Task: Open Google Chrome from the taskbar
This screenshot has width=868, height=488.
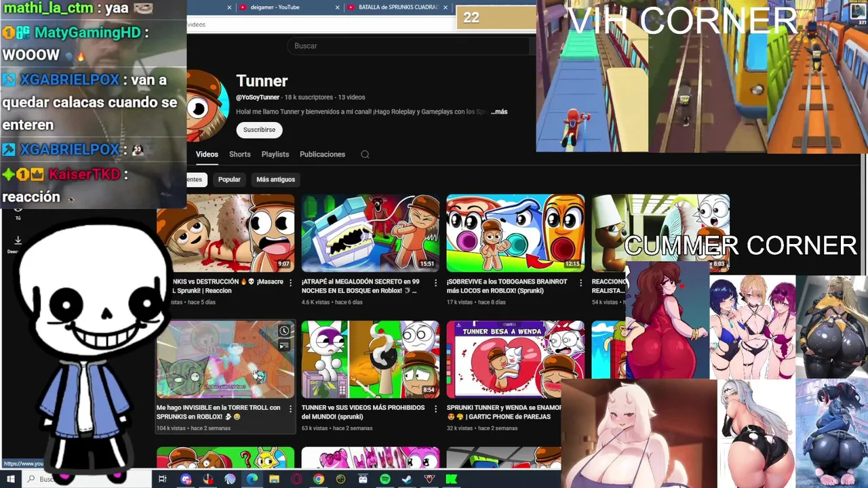Action: (318, 479)
